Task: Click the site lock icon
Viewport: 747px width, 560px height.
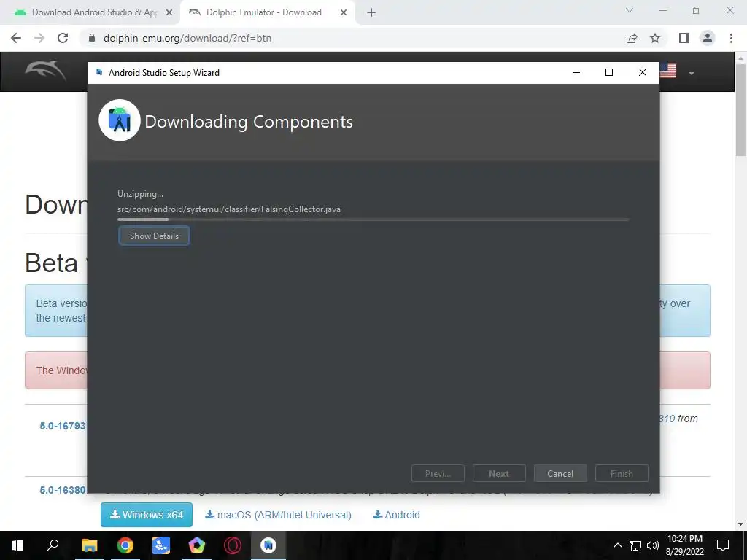Action: (x=92, y=38)
